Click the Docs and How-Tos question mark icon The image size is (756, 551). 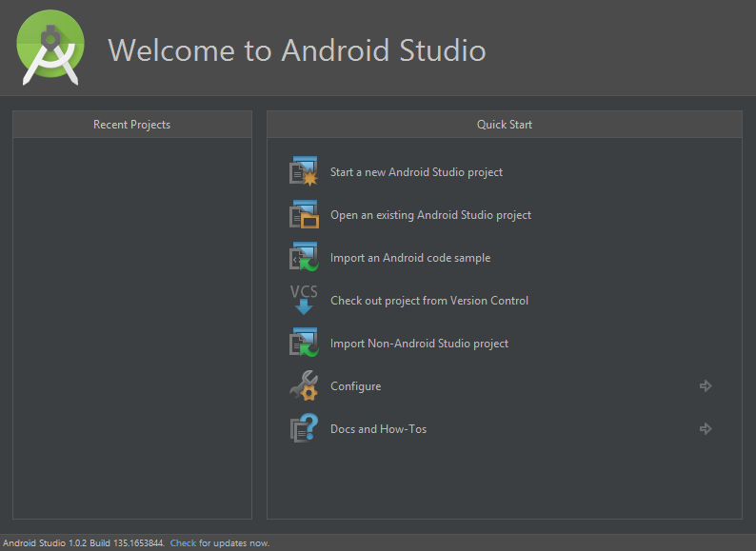click(304, 429)
